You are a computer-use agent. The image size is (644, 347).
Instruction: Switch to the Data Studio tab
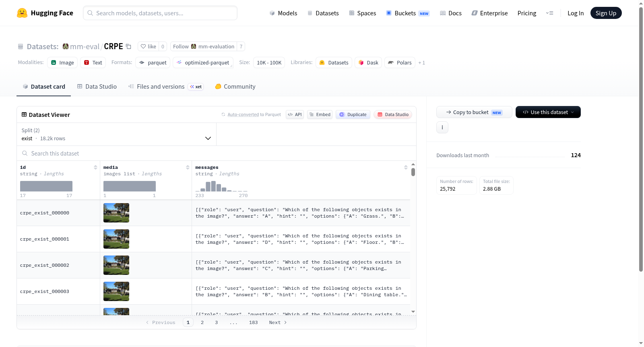(x=97, y=86)
